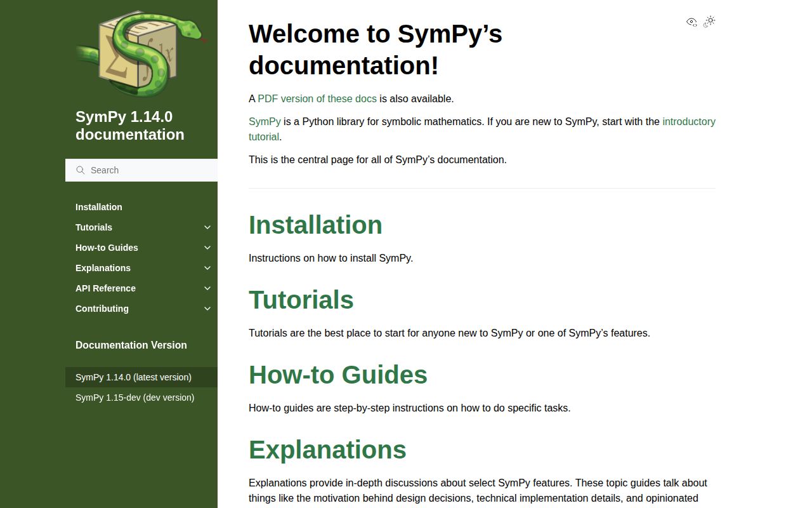
Task: Go to the Tutorials heading link
Action: click(x=301, y=300)
